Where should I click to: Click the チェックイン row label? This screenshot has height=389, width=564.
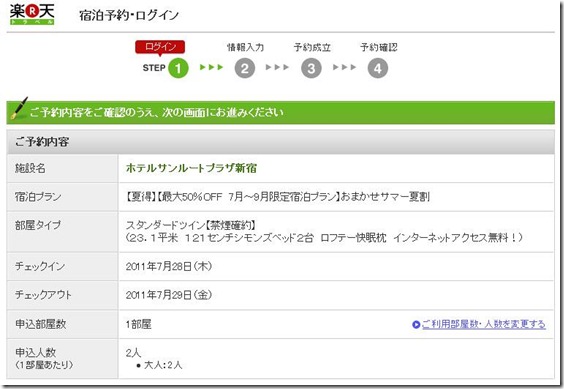pyautogui.click(x=40, y=266)
